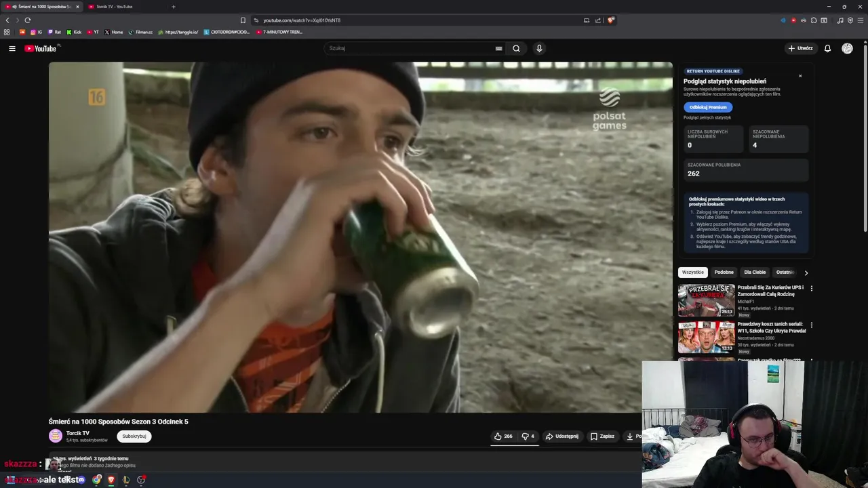The height and width of the screenshot is (488, 868).
Task: Open YouTube notifications bell
Action: click(x=827, y=48)
